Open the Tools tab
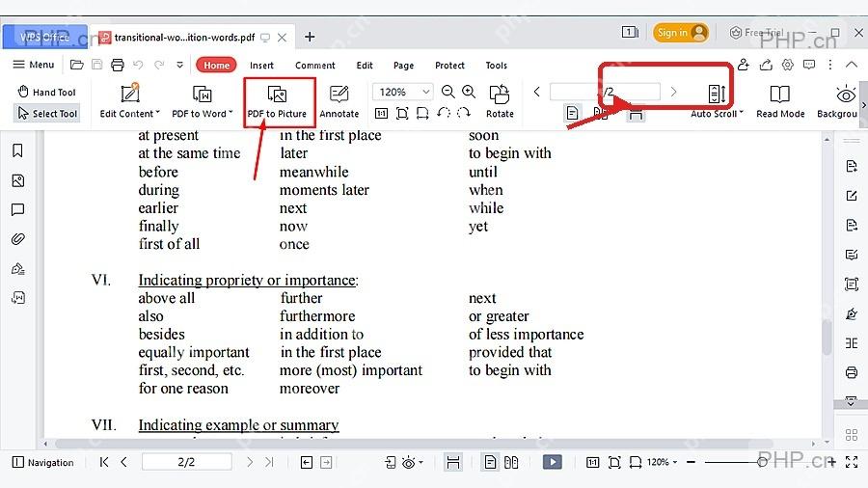 [x=496, y=66]
